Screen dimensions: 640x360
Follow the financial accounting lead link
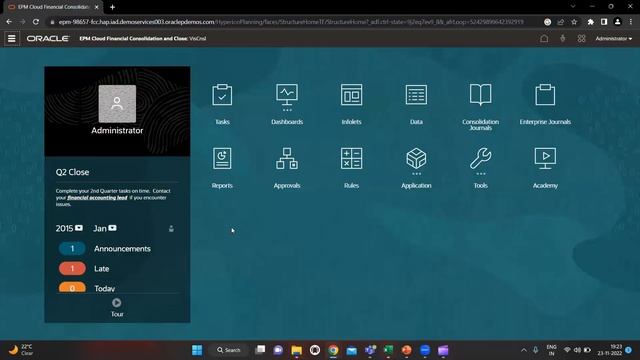(x=97, y=198)
